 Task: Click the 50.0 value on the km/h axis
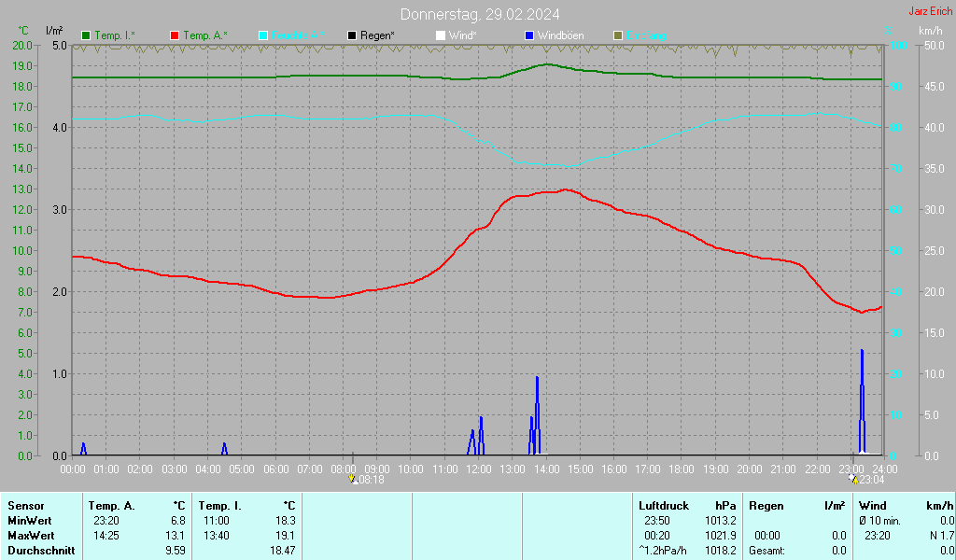coord(935,46)
